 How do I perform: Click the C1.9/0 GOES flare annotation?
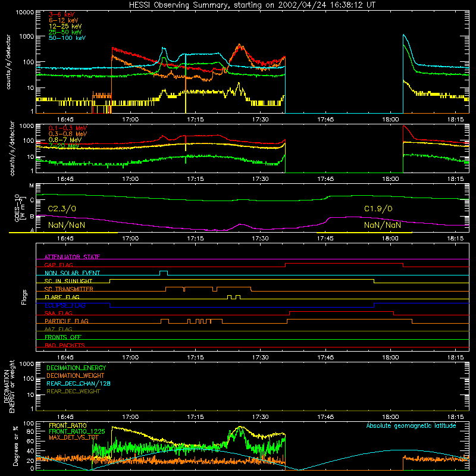pyautogui.click(x=378, y=209)
